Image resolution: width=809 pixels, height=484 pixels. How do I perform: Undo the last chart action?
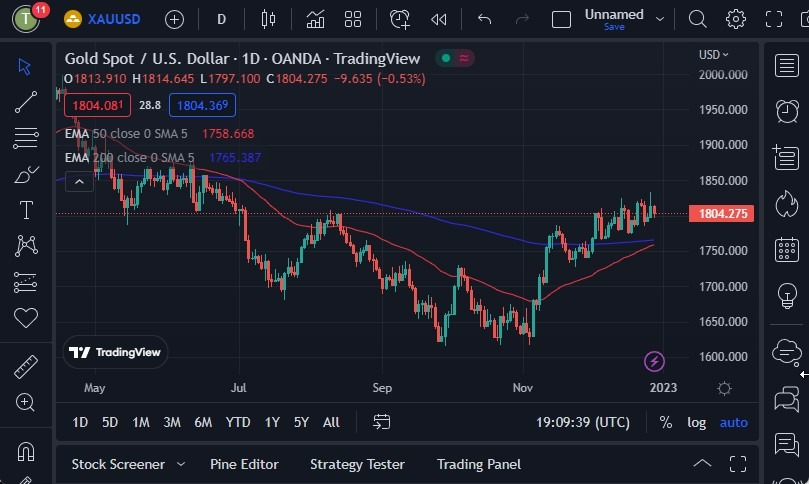[x=484, y=20]
